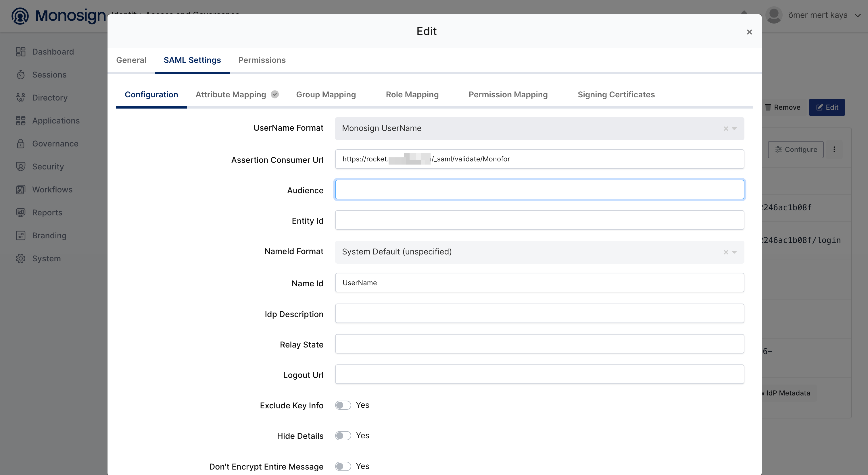Expand the ömer mert kaya user menu
The height and width of the screenshot is (475, 868).
click(x=858, y=15)
